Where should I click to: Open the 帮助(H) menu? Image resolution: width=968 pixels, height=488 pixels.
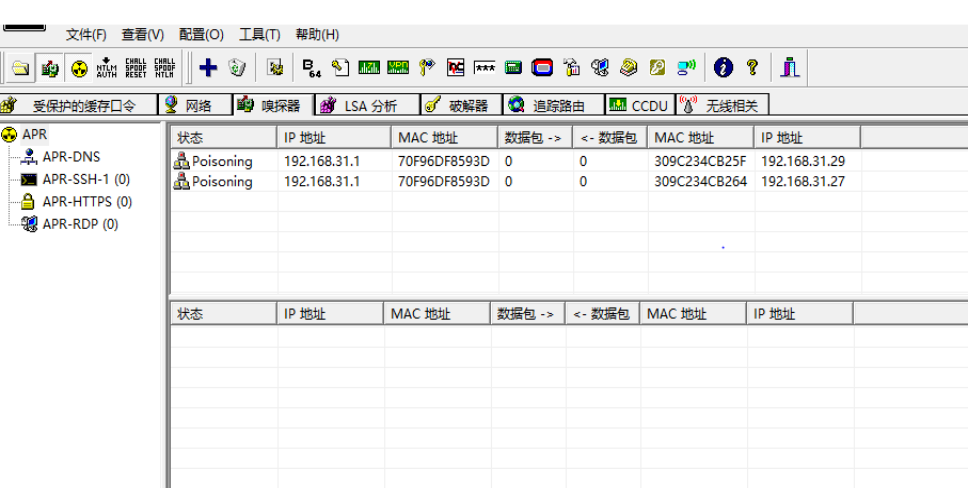pyautogui.click(x=317, y=35)
